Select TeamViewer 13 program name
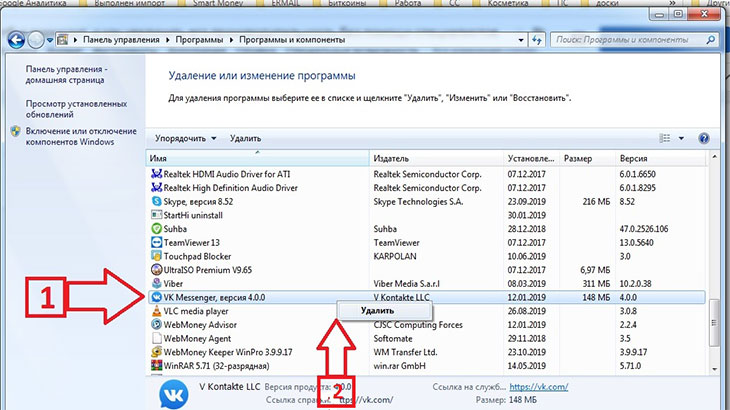The width and height of the screenshot is (730, 410). point(191,242)
